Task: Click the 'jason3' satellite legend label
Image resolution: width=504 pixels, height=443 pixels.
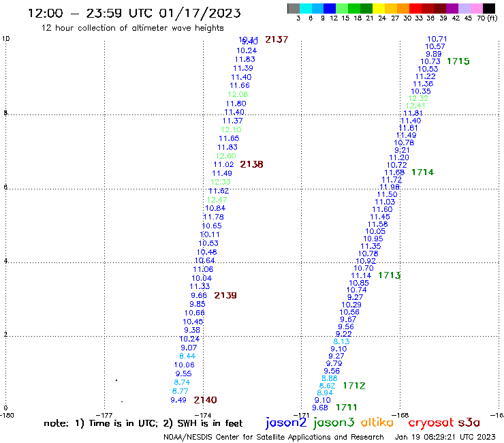Action: click(334, 423)
